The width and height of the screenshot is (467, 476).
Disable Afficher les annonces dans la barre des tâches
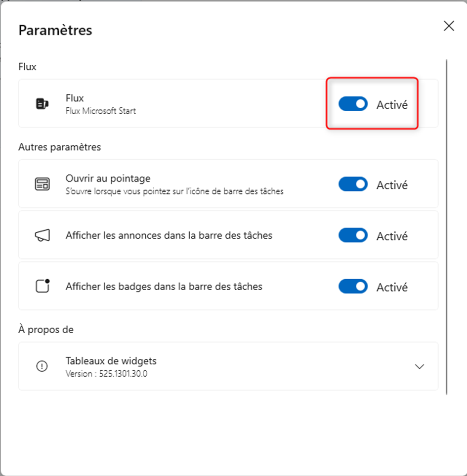352,235
